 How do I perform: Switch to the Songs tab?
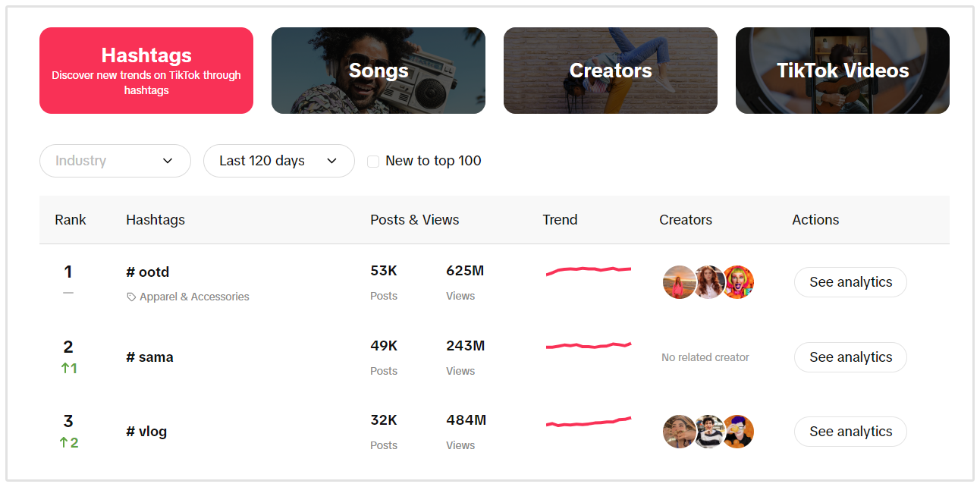point(378,70)
